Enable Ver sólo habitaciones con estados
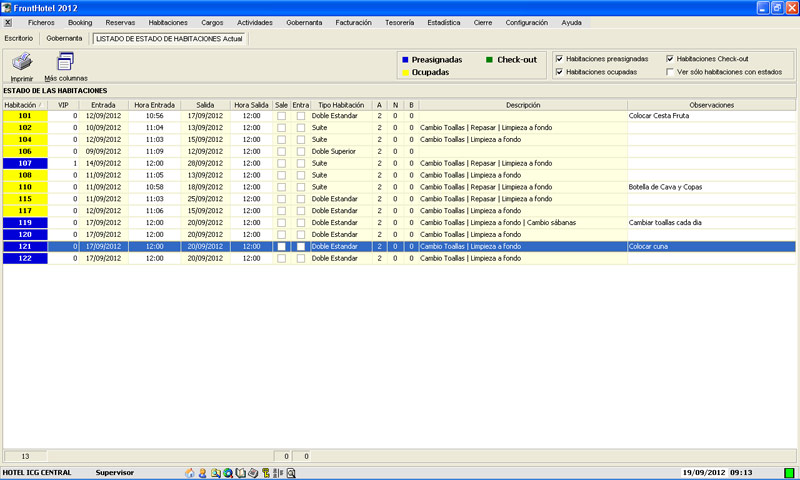 671,72
